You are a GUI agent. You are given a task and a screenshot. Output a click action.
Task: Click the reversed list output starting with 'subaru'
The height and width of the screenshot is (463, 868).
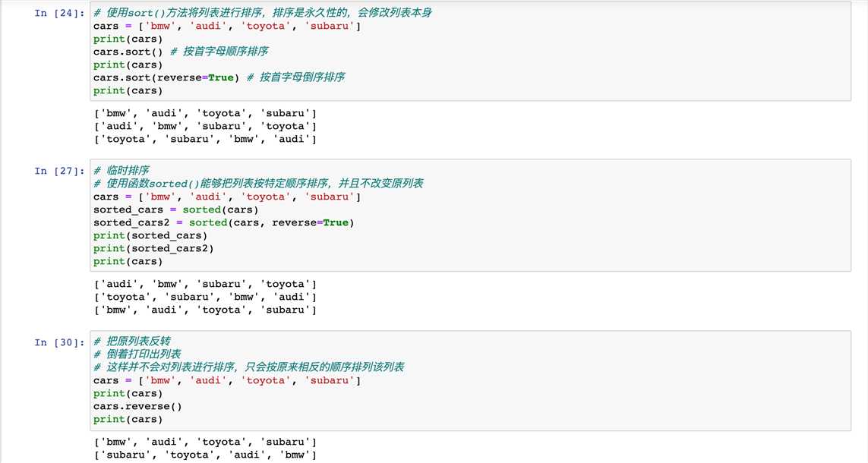point(204,455)
